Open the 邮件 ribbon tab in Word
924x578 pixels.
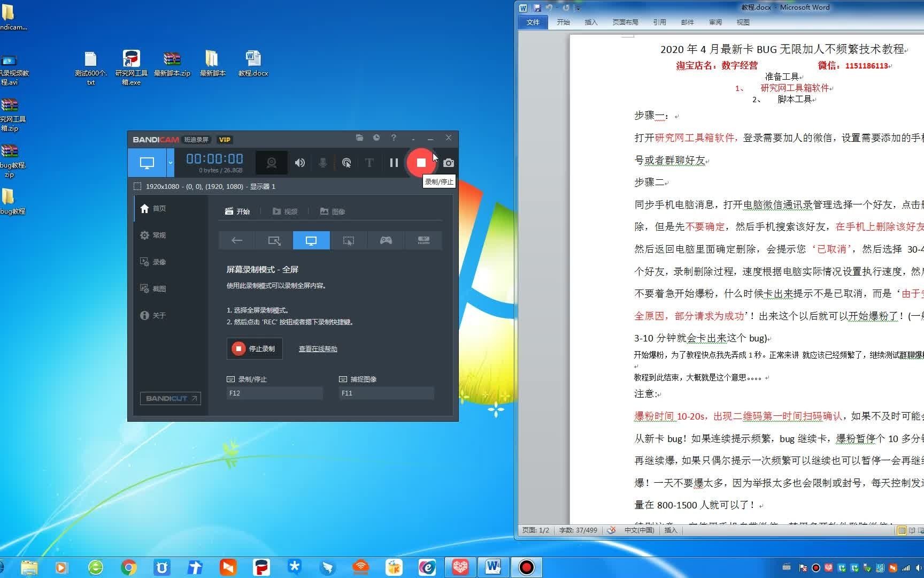[687, 22]
